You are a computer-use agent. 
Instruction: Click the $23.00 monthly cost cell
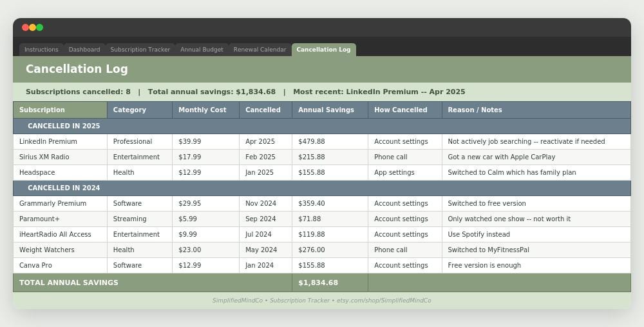coord(206,250)
